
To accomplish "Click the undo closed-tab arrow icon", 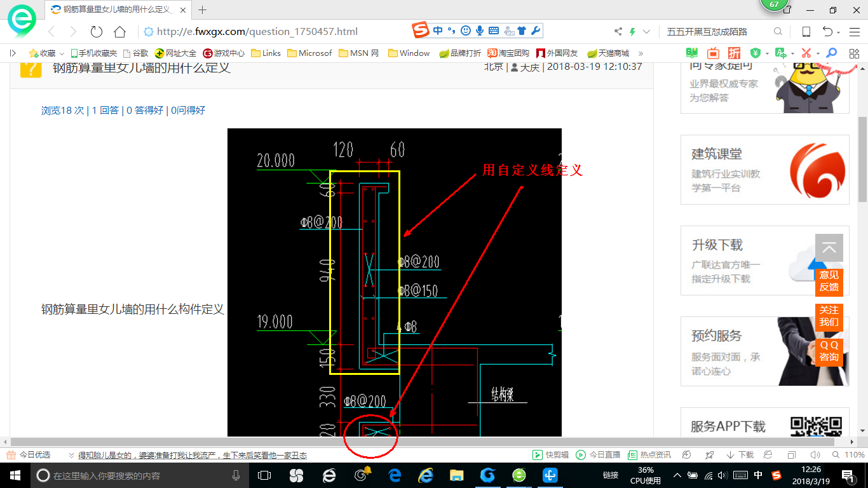I will [x=827, y=32].
